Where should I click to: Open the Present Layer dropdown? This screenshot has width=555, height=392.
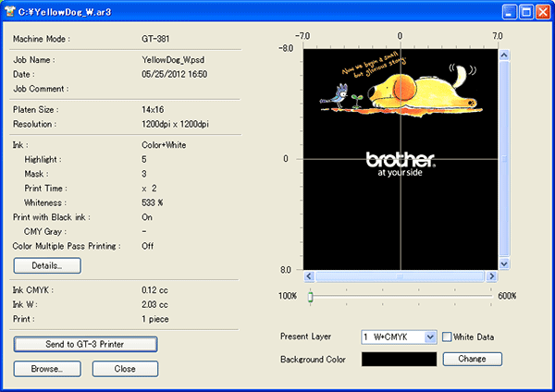pyautogui.click(x=429, y=337)
